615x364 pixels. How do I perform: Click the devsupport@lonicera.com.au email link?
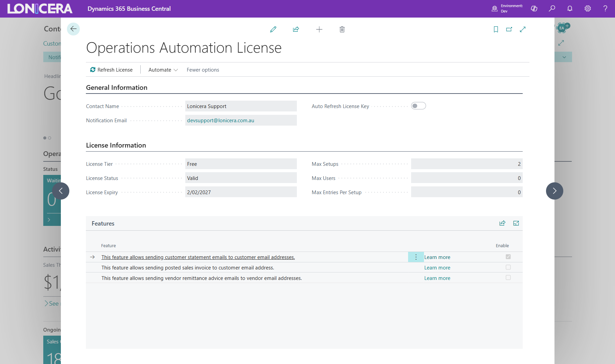click(220, 121)
